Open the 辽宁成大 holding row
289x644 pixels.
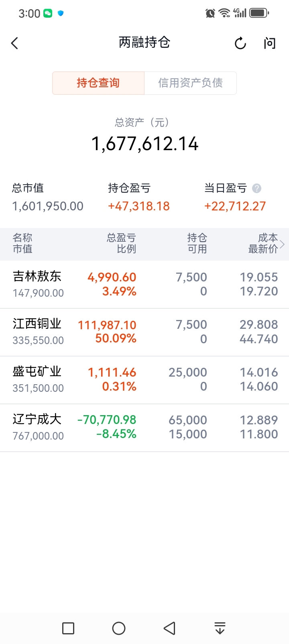144,428
